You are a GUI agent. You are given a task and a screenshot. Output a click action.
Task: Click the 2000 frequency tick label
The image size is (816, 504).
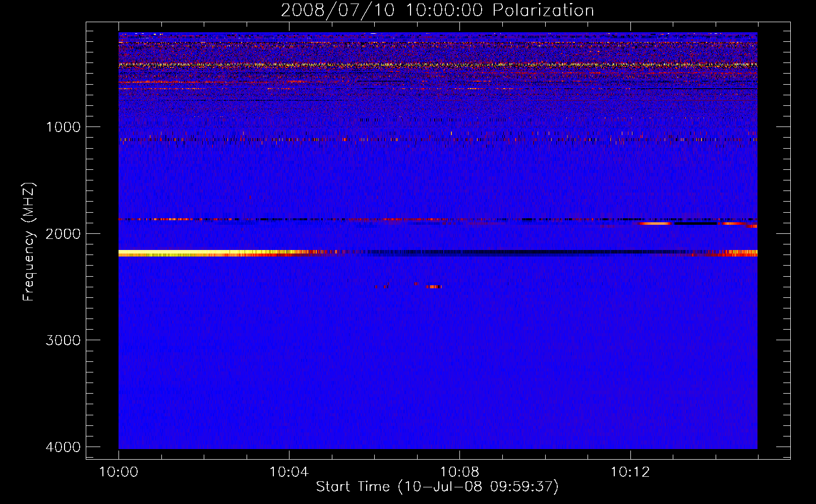point(63,233)
